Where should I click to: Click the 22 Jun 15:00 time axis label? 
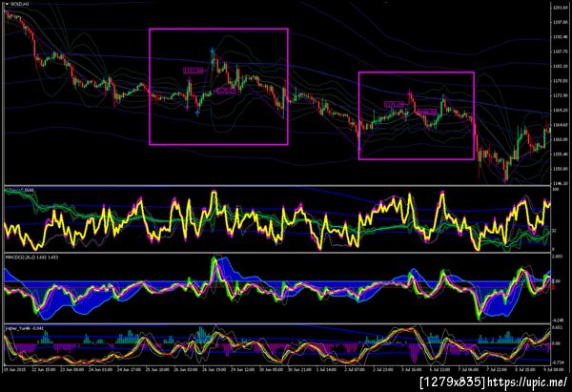pos(44,369)
